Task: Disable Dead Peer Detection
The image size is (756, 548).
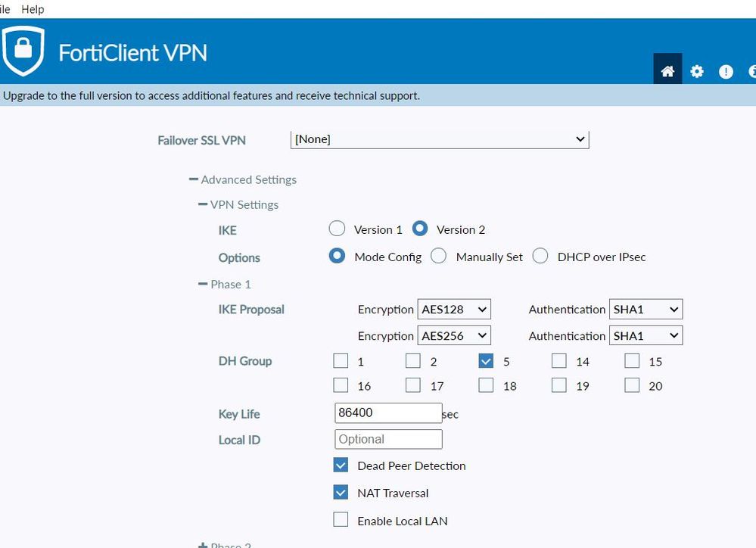Action: 341,465
